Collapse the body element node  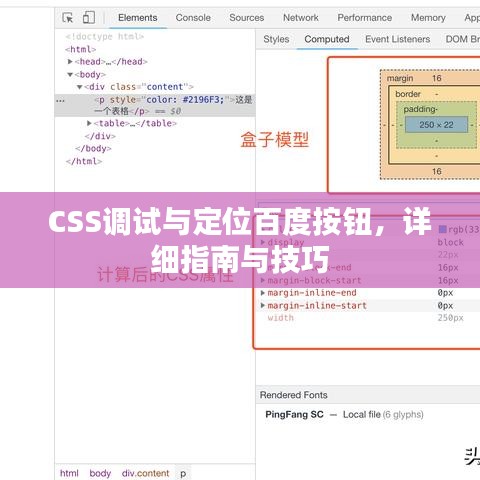(x=70, y=75)
